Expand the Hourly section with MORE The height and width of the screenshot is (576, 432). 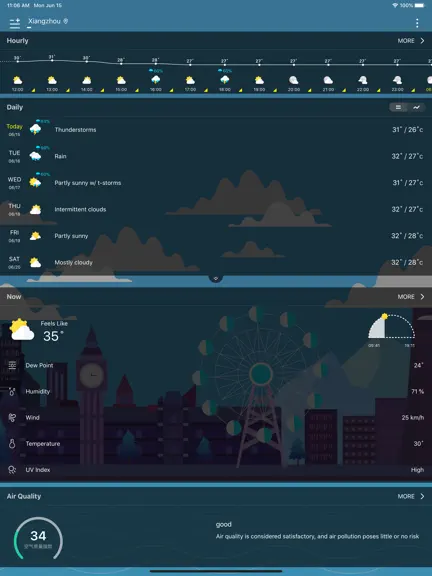(x=411, y=41)
